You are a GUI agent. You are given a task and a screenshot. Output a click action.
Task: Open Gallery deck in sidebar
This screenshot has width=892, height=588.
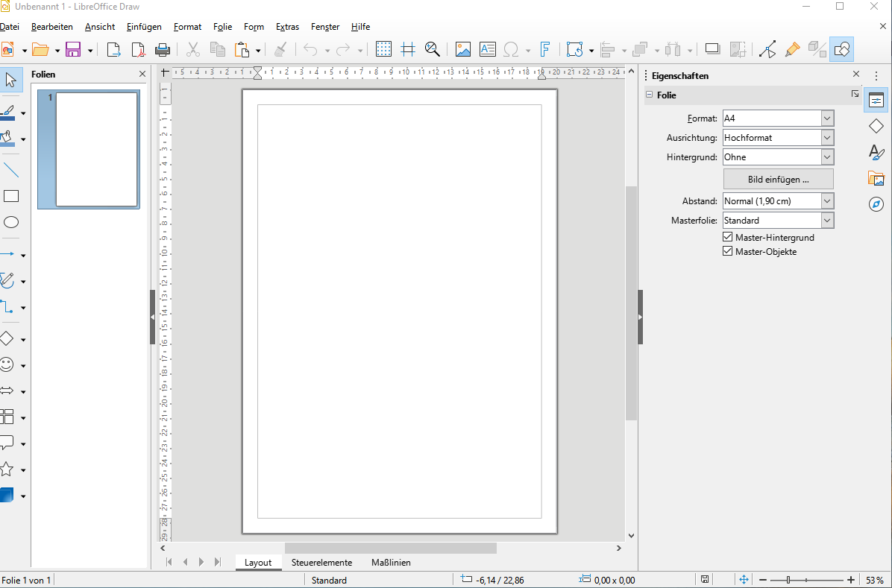coord(876,178)
